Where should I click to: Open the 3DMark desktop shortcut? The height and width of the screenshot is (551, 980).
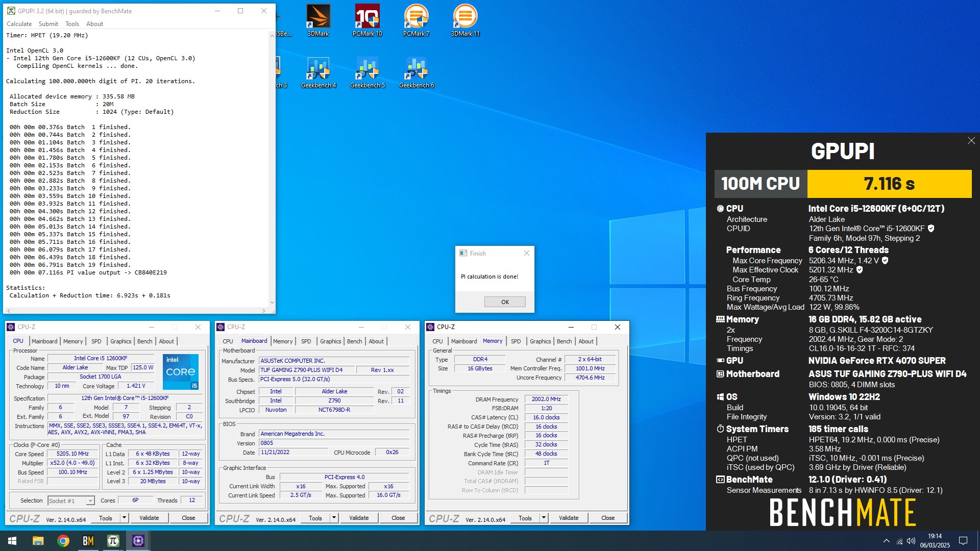(318, 20)
